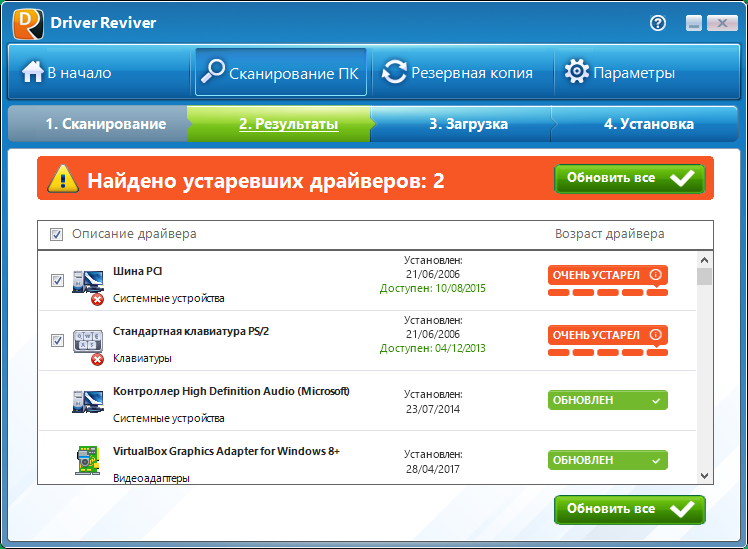Image resolution: width=748 pixels, height=549 pixels.
Task: Select the Стандартная клавиатура PS/2 driver name
Action: click(x=191, y=331)
